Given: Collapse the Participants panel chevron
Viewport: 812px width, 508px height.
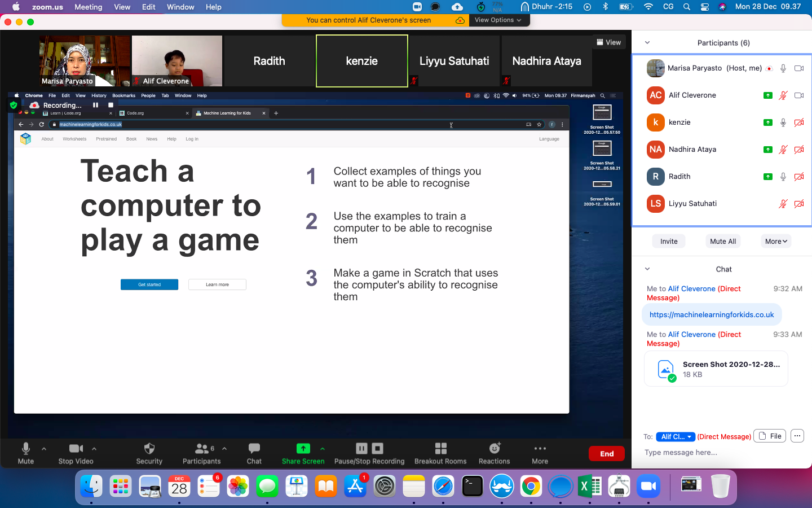Looking at the screenshot, I should click(647, 42).
